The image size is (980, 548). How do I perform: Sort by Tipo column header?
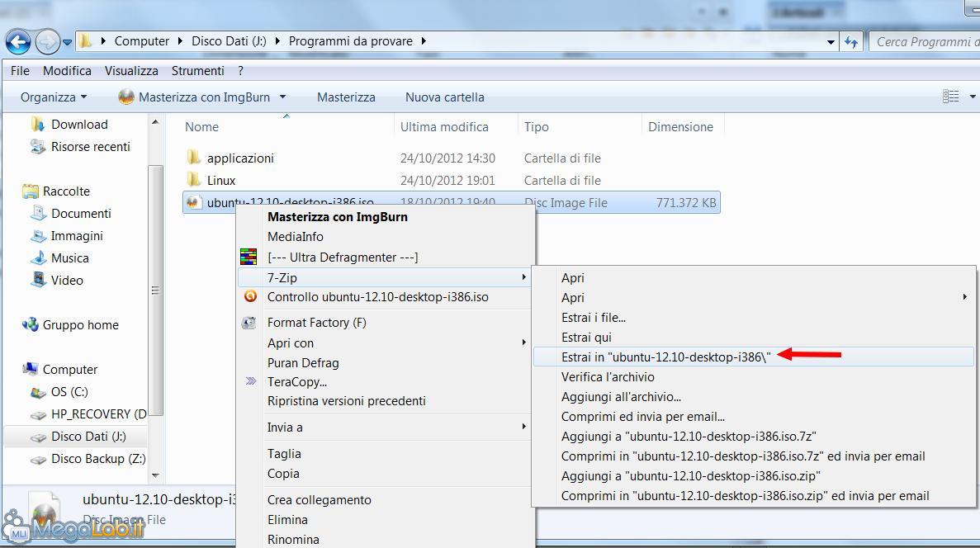coord(537,127)
